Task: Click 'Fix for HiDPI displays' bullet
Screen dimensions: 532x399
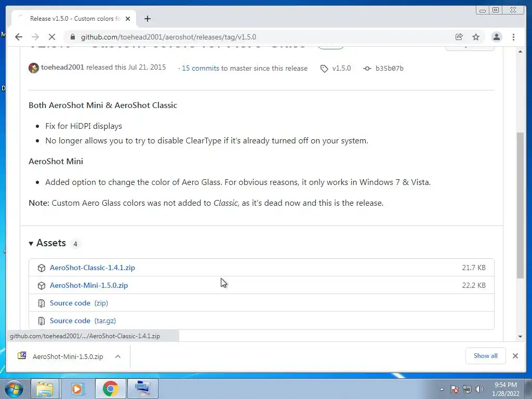Action: click(x=84, y=126)
